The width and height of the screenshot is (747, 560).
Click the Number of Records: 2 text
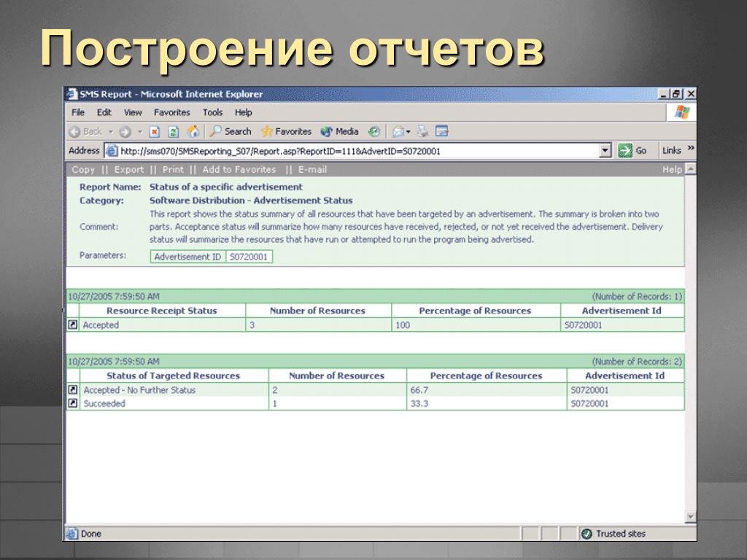click(637, 362)
